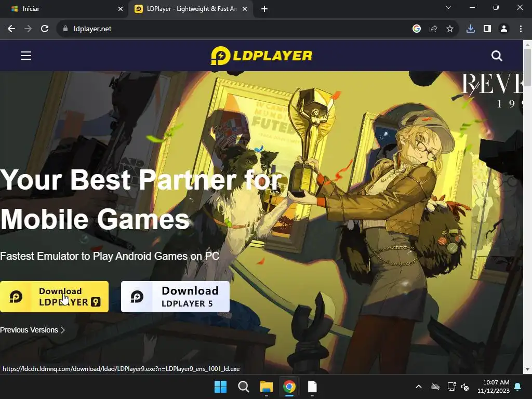Share this page using share icon
532x399 pixels.
[433, 29]
